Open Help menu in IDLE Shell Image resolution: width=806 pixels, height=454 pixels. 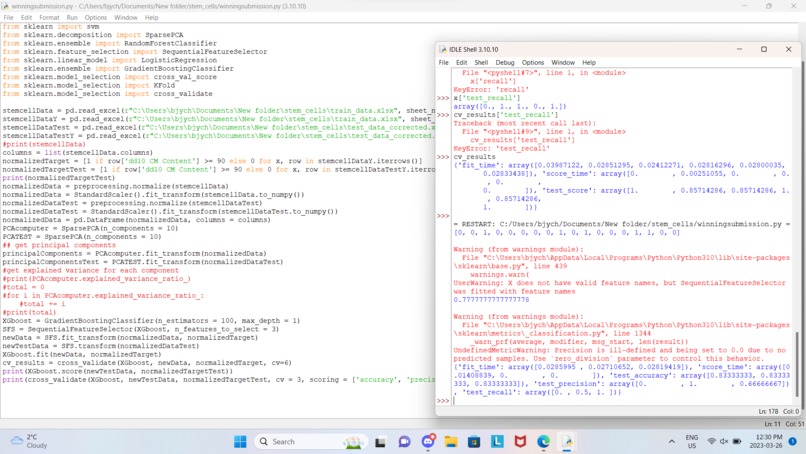589,62
